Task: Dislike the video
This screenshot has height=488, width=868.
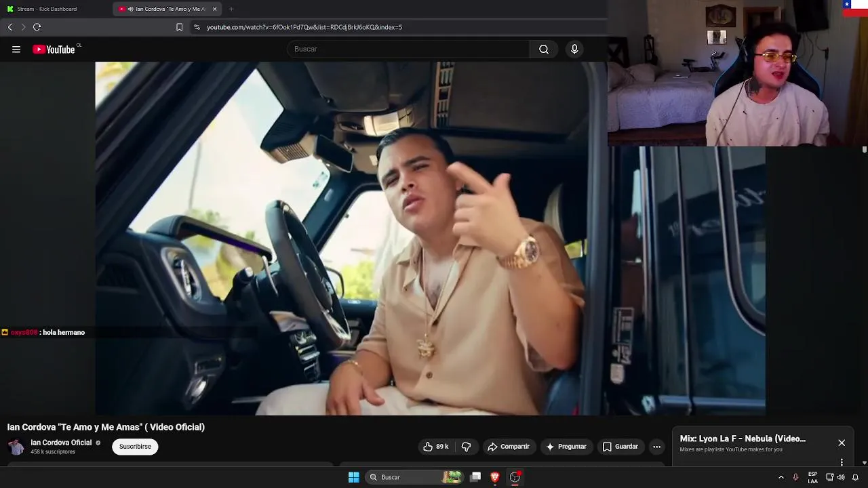Action: coord(466,447)
